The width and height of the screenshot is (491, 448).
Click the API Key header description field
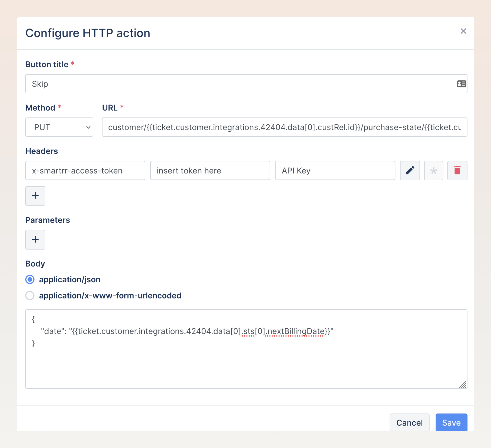(x=335, y=171)
